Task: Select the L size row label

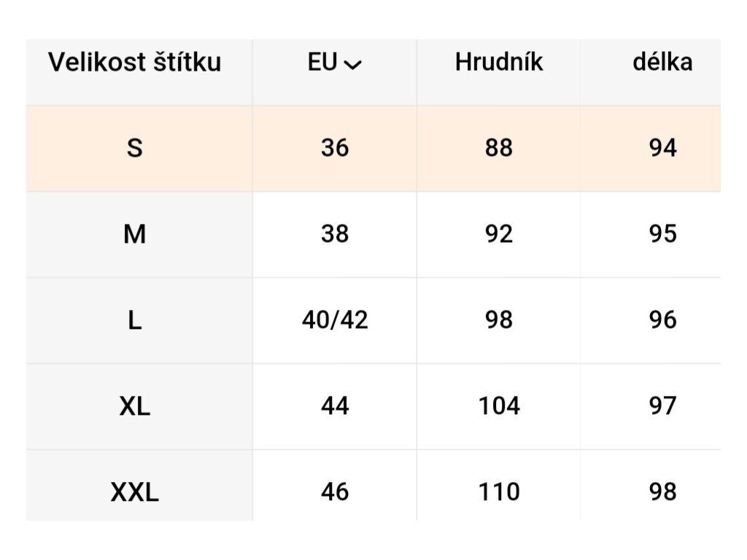Action: pos(135,321)
